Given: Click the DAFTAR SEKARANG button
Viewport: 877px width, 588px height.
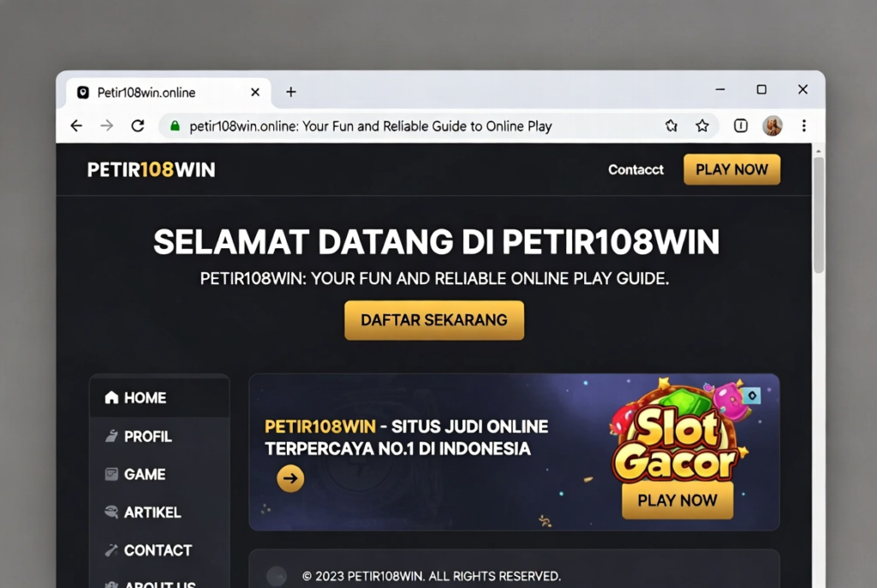Looking at the screenshot, I should pyautogui.click(x=434, y=320).
